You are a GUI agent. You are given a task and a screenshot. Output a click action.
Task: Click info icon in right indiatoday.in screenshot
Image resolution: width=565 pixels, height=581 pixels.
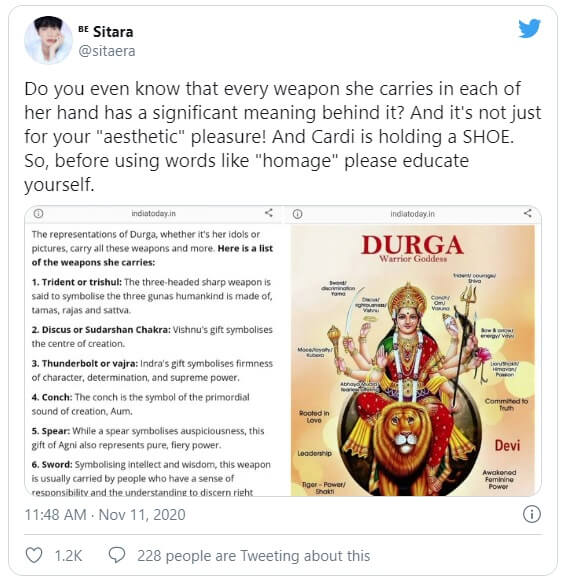coord(298,214)
